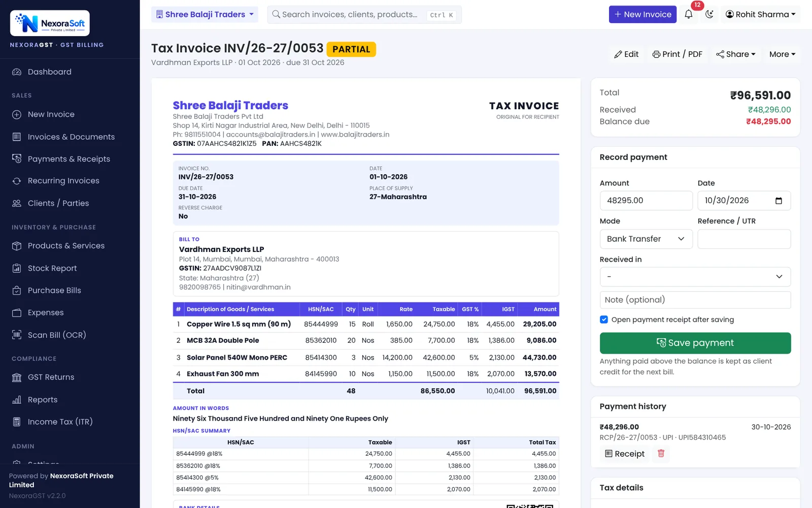The height and width of the screenshot is (508, 812).
Task: Toggle dark mode moon icon
Action: click(709, 14)
